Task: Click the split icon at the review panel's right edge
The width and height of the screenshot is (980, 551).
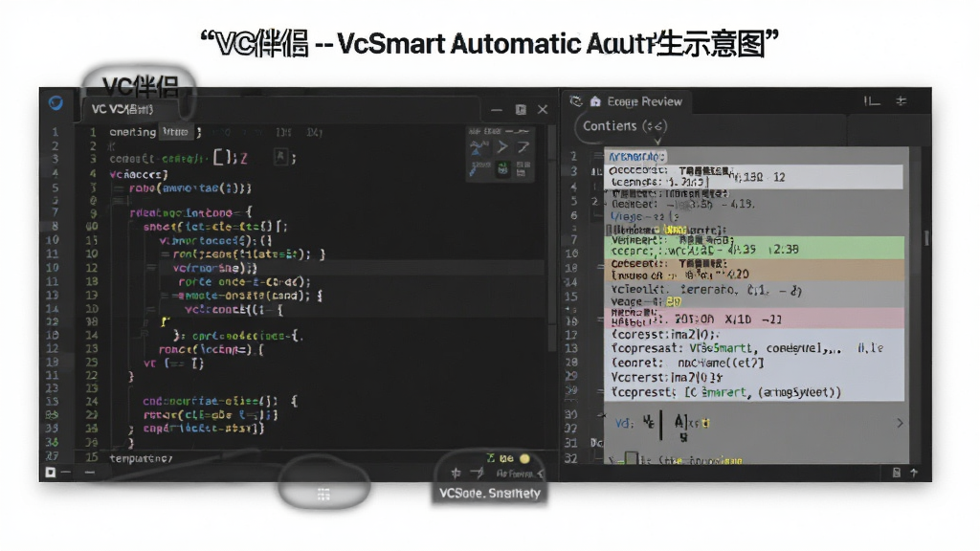Action: point(902,100)
